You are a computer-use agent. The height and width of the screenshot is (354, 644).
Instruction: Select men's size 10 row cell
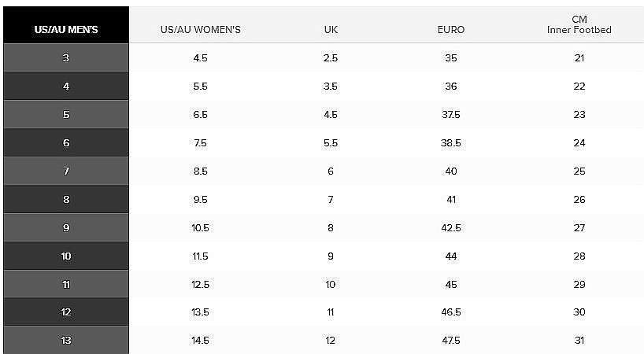click(x=66, y=256)
